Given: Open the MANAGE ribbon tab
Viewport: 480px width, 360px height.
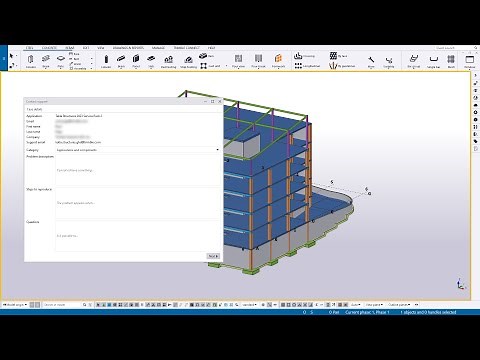Looking at the screenshot, I should coord(158,48).
